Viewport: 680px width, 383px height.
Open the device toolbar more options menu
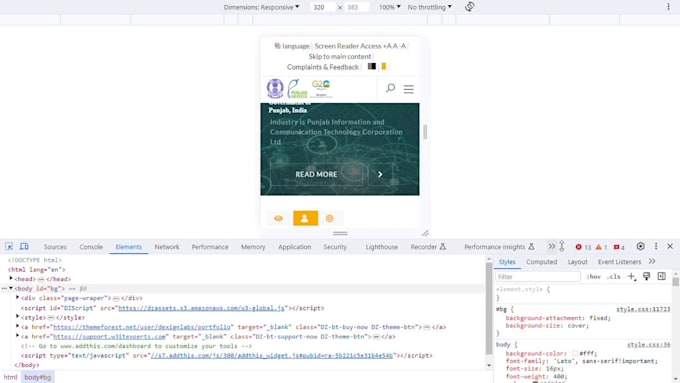668,7
